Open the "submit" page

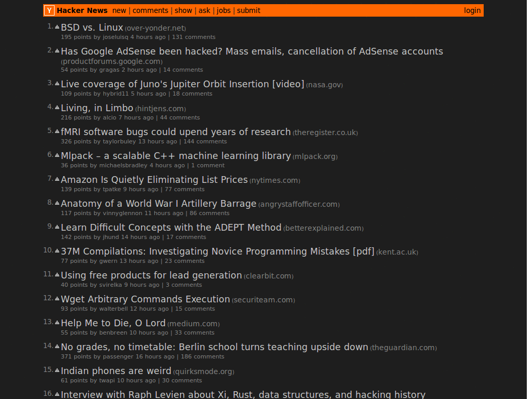(248, 10)
